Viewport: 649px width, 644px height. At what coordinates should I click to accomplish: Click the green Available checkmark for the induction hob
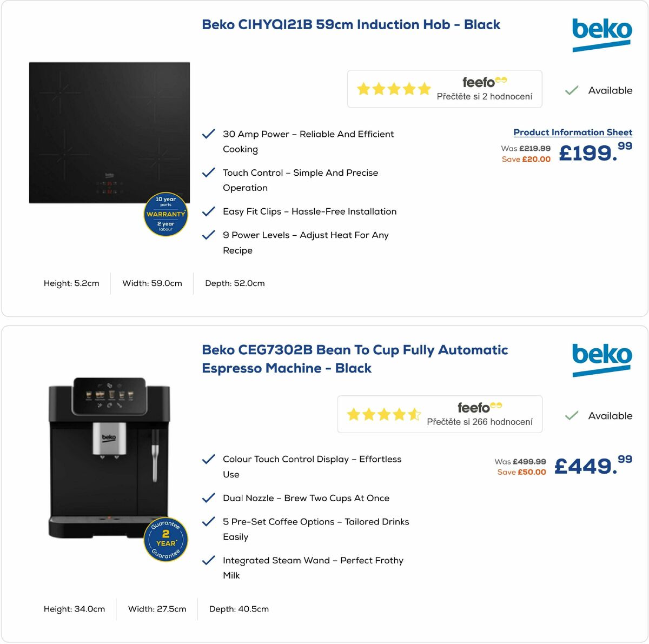tap(571, 90)
